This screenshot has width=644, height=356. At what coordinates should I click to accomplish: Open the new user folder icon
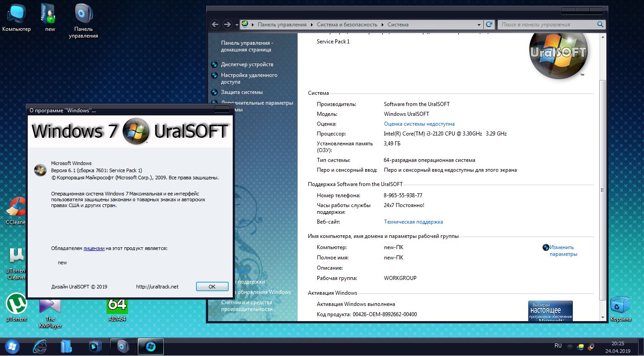50,18
